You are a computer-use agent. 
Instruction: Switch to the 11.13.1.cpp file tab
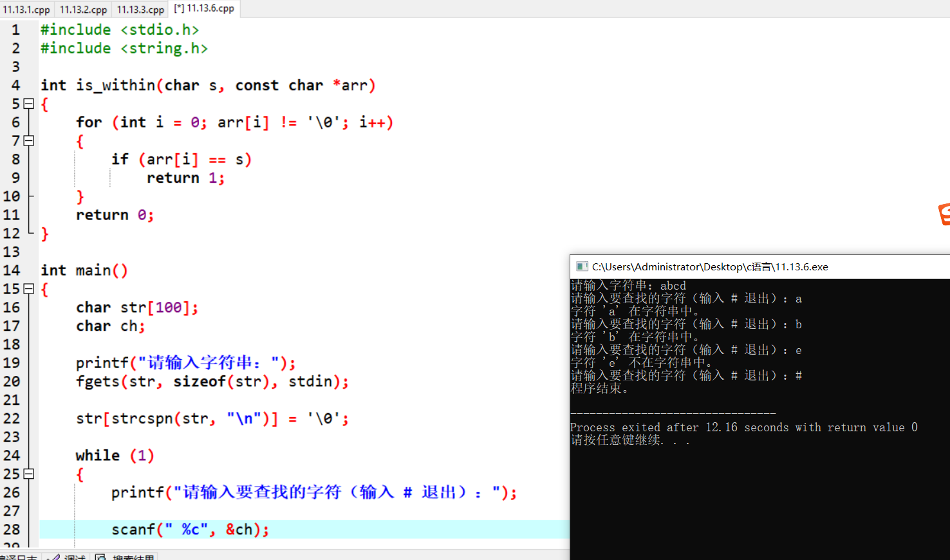pos(26,10)
